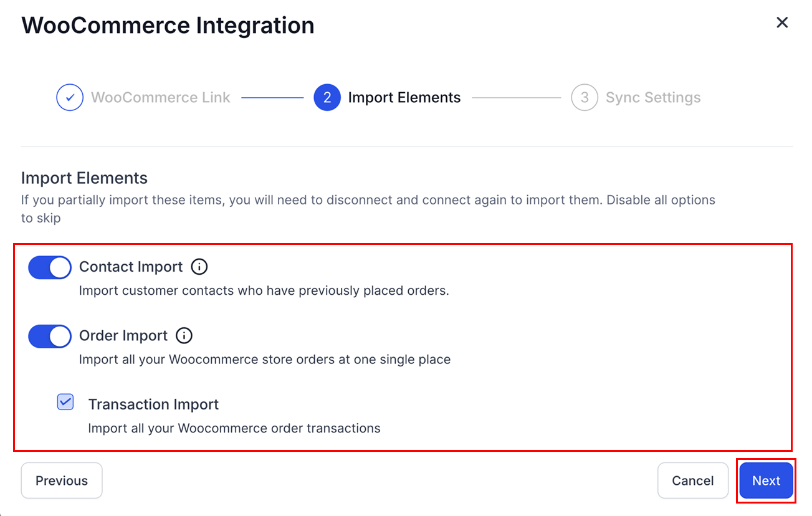Click the WooCommerce Integration dialog title
The image size is (812, 516).
pos(168,26)
